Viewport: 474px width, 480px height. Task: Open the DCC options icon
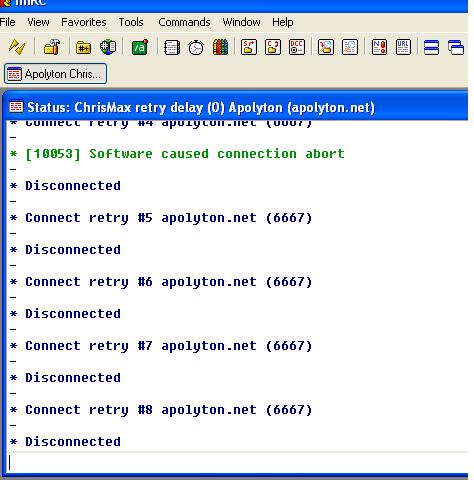point(297,47)
